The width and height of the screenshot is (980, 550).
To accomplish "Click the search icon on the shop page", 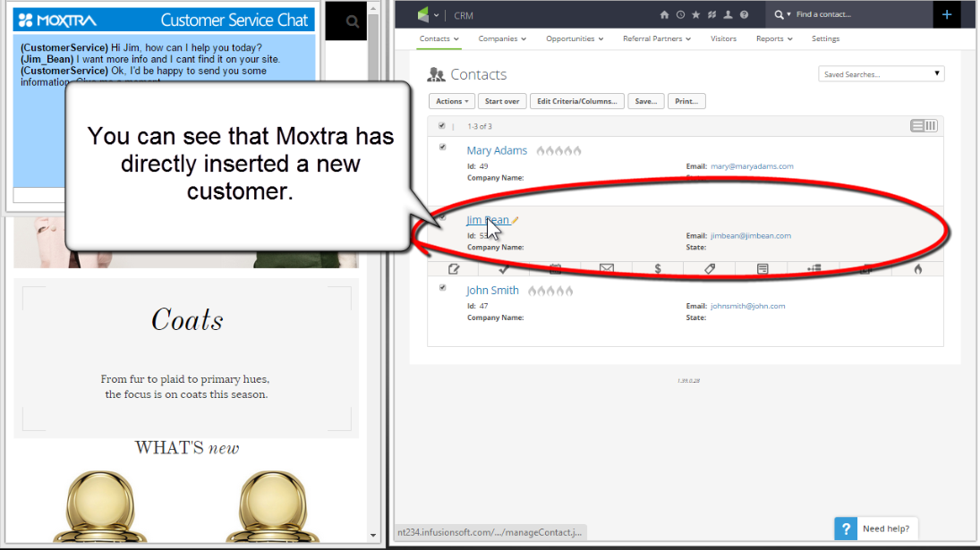I will (x=353, y=21).
